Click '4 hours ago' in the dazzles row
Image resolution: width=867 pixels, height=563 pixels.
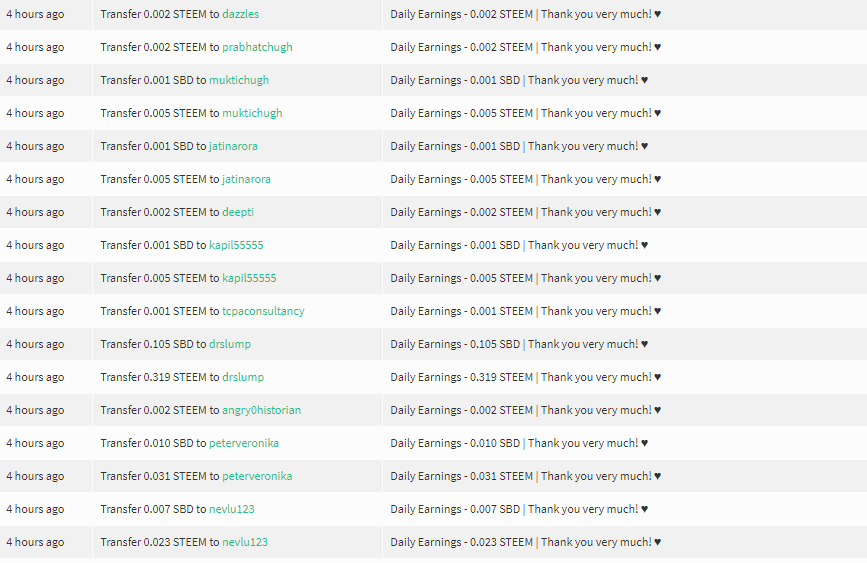(35, 14)
